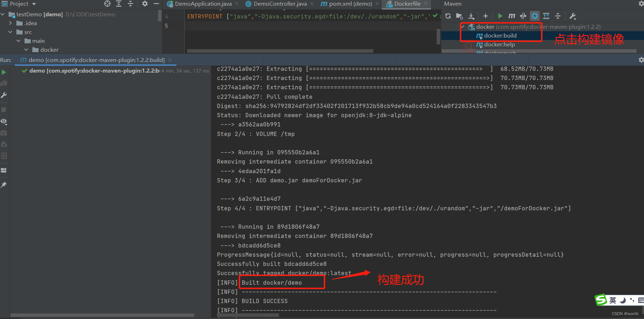Click Maven Reload All Projects icon
Image resolution: width=644 pixels, height=319 pixels.
point(448,16)
